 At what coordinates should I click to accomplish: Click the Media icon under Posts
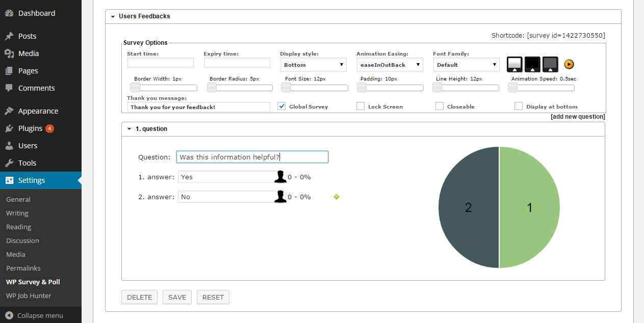coord(9,53)
